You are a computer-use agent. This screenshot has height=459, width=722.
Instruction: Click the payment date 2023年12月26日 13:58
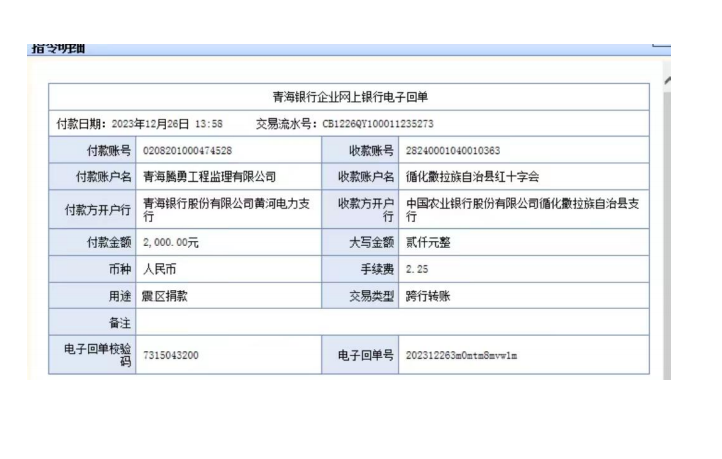165,124
